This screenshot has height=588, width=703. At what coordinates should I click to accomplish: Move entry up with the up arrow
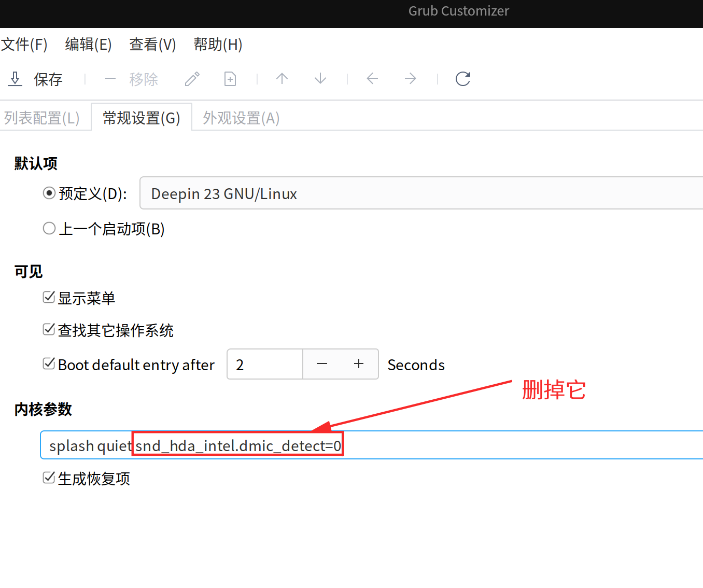282,79
